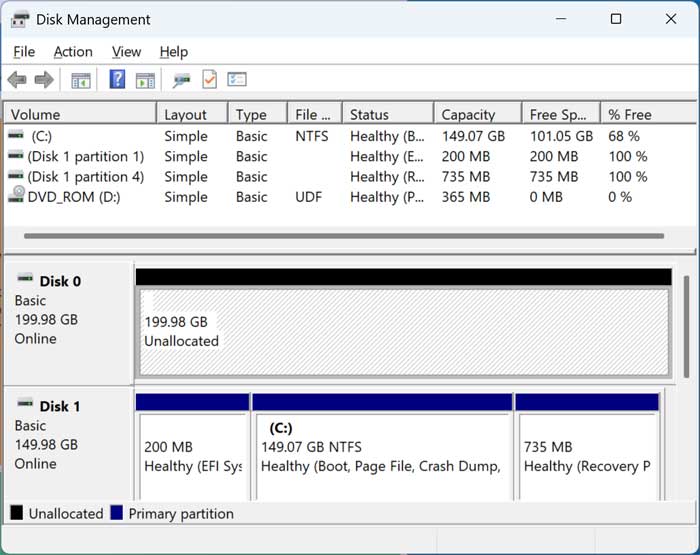Click the blue Primary partition legend swatch
The width and height of the screenshot is (700, 555).
point(117,513)
